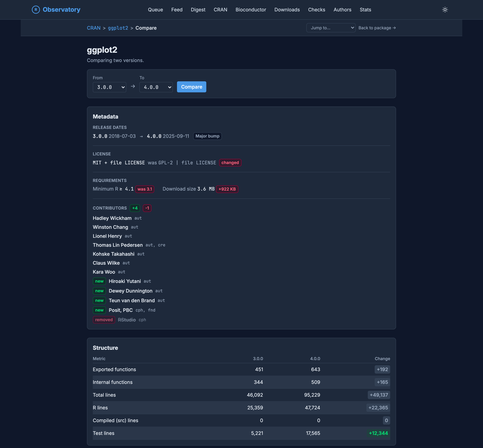Click the Major bump badge
Viewport: 483px width, 448px height.
click(207, 136)
